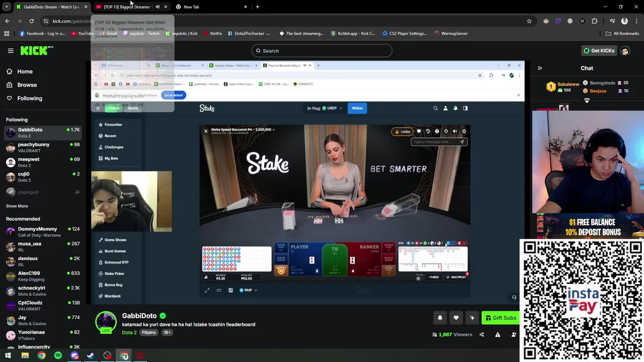Collapse the chat panel arrow icon

(540, 68)
